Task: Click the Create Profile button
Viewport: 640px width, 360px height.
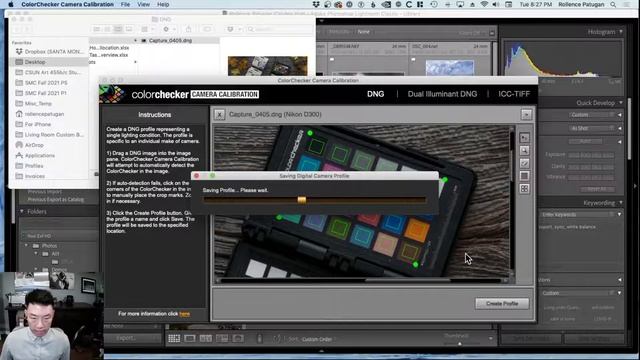Action: pos(502,304)
